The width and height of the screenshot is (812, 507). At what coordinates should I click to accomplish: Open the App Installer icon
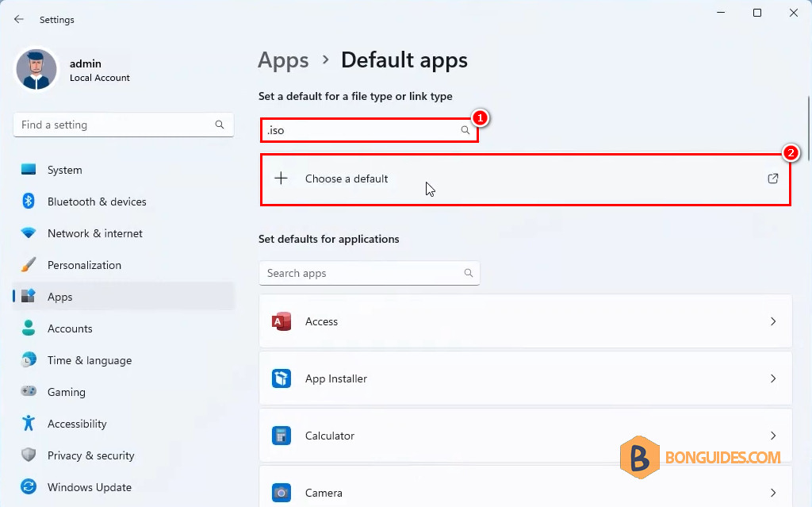[x=282, y=378]
